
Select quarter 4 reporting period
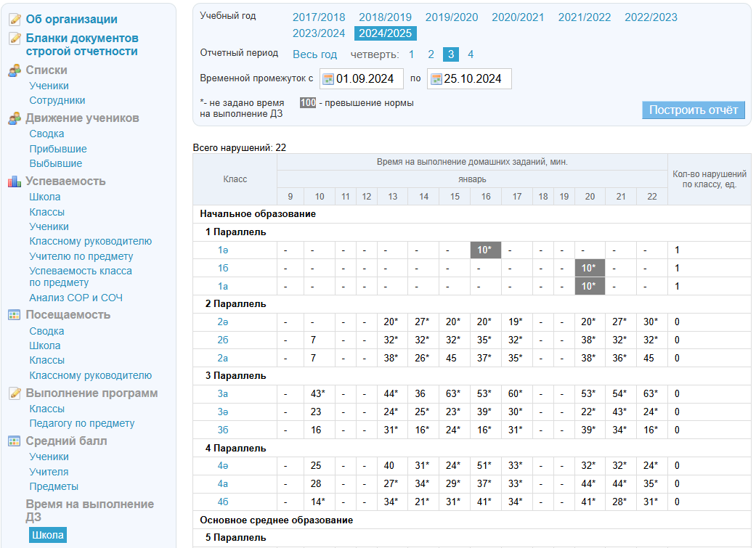coord(471,54)
